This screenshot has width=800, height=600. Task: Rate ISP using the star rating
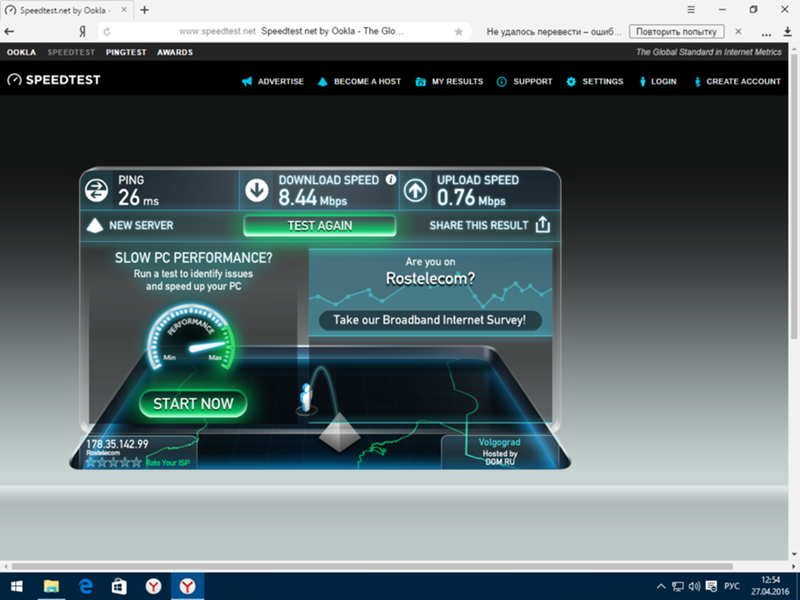113,462
